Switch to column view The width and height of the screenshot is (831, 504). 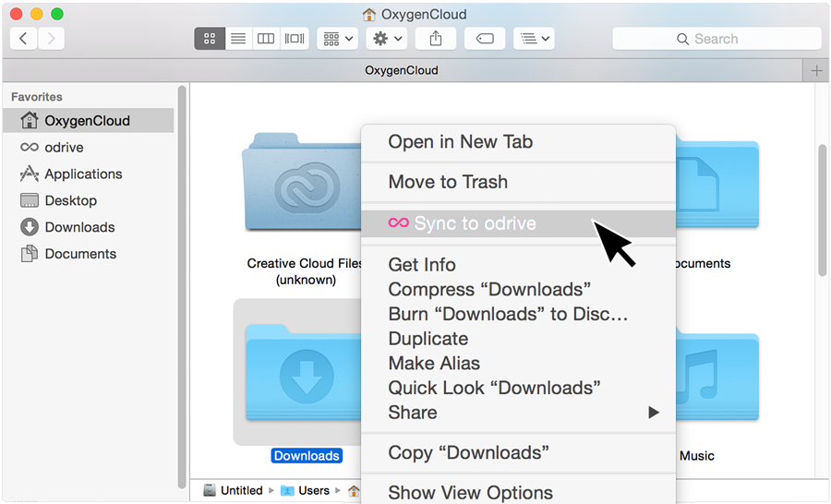(266, 39)
